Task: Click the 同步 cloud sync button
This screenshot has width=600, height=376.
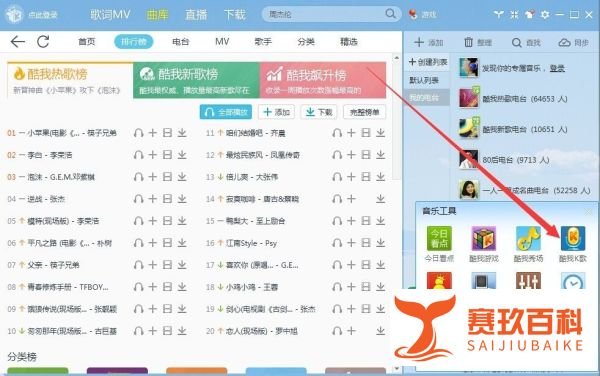Action: pos(573,42)
